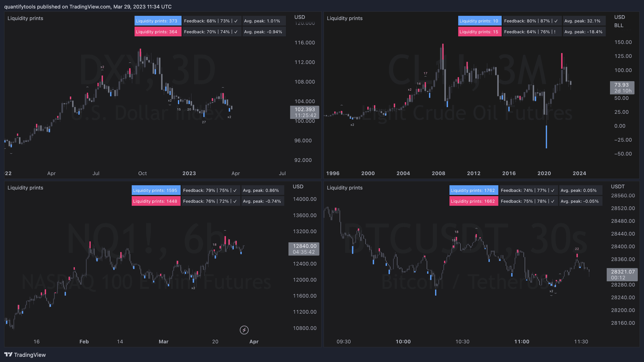Click Liquidity prints title on NQ1! chart

coord(25,188)
